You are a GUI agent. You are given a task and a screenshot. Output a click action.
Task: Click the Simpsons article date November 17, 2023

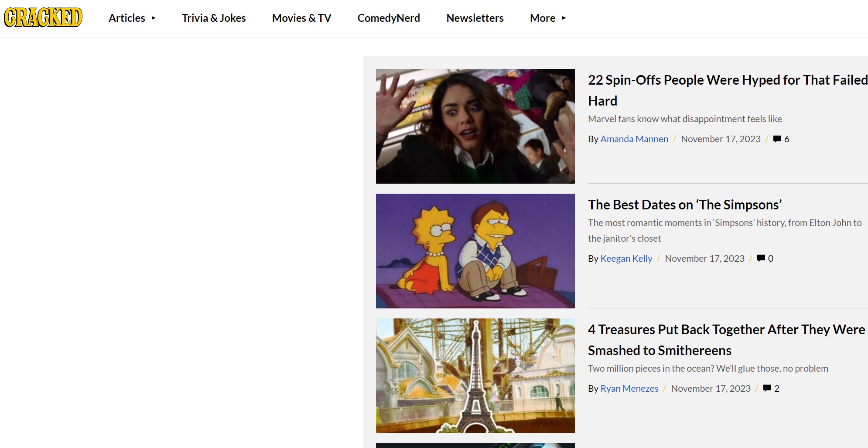704,258
